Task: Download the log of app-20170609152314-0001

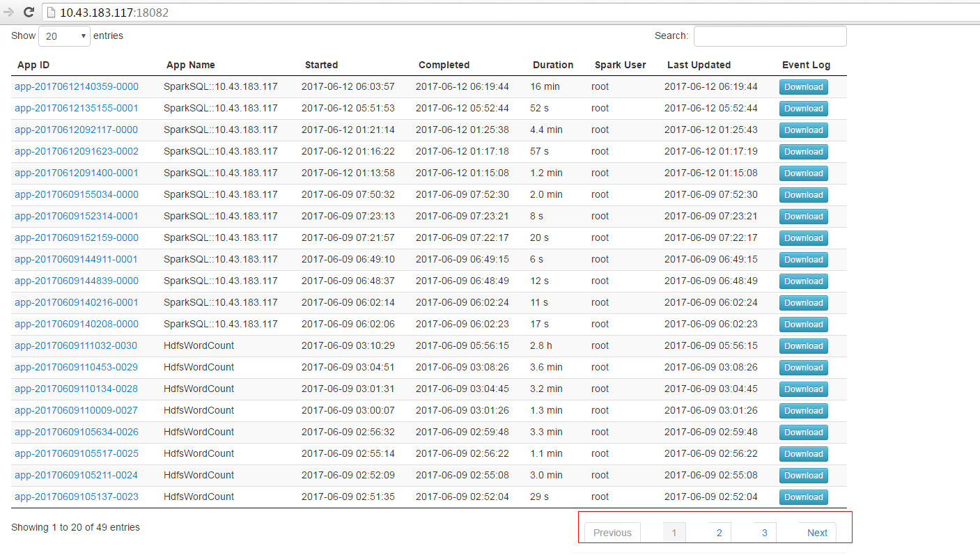Action: click(x=804, y=217)
